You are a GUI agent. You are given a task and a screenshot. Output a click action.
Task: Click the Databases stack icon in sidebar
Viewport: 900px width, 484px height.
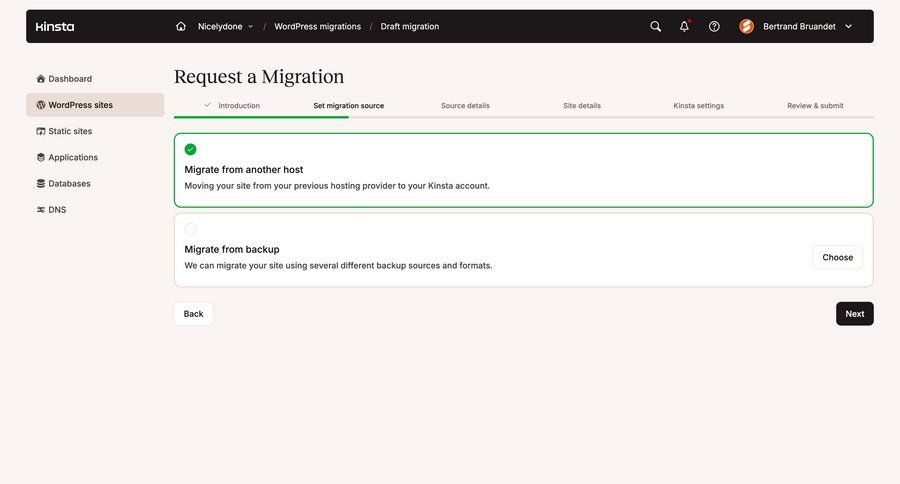[41, 184]
